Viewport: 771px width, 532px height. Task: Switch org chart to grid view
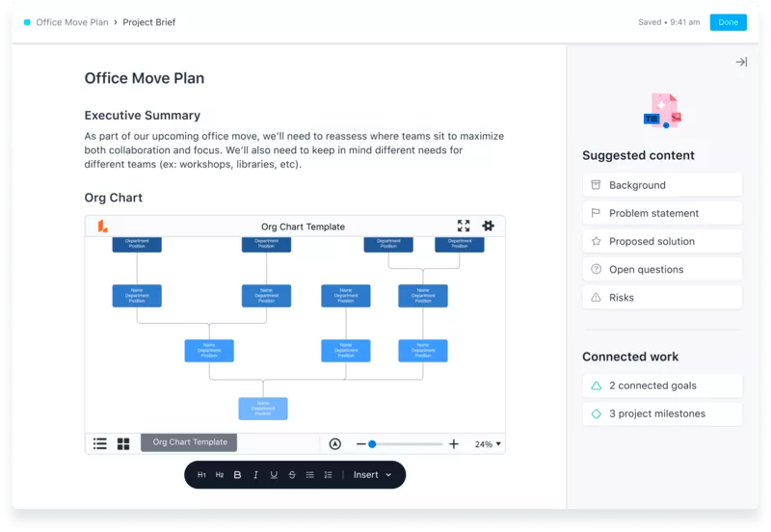123,443
